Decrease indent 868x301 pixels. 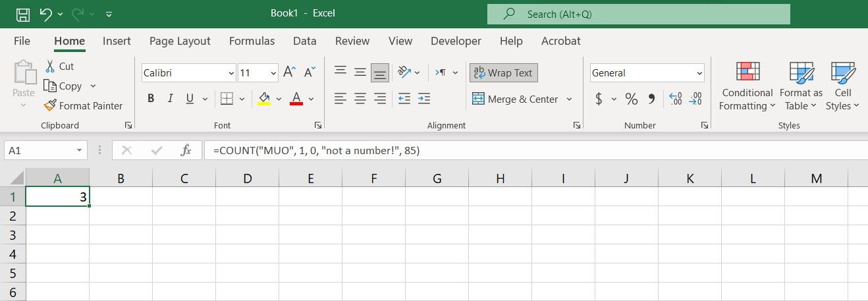[x=404, y=99]
